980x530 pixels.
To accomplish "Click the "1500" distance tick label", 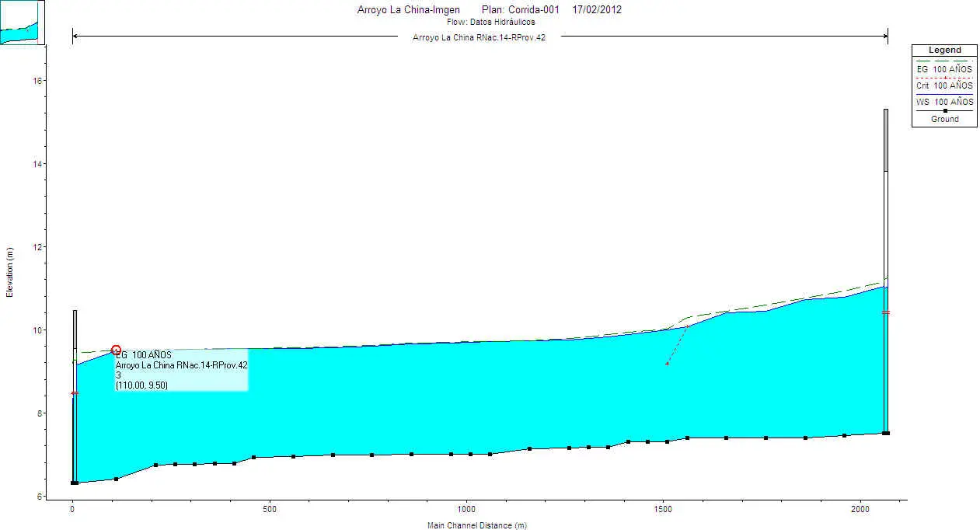I will (663, 510).
